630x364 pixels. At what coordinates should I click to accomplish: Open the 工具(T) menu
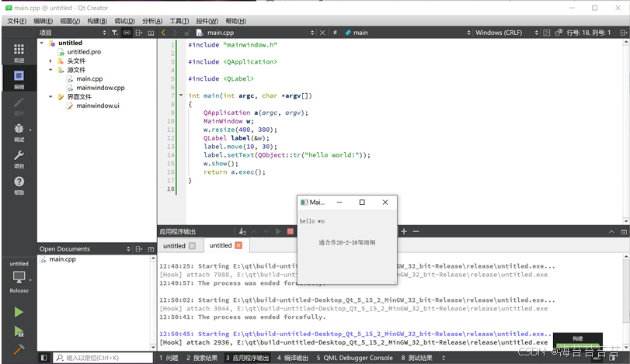coord(179,21)
